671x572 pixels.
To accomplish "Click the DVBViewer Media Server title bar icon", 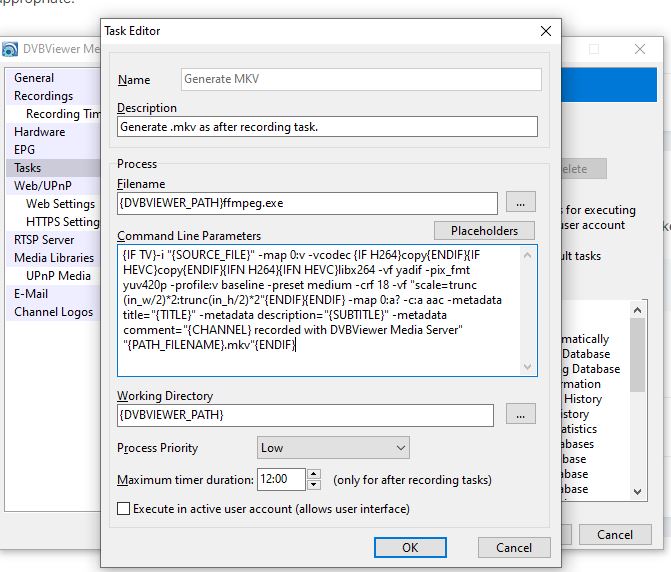I will tap(10, 49).
